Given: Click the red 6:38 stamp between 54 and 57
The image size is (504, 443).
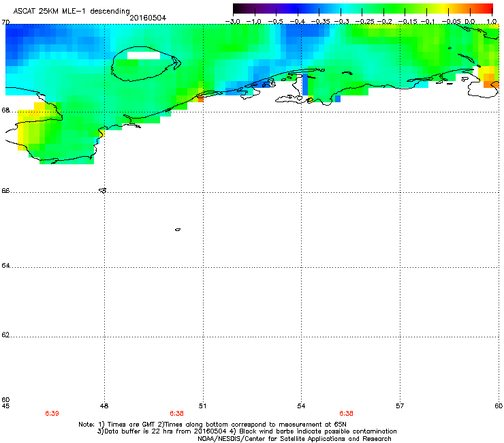Looking at the screenshot, I should pos(346,414).
